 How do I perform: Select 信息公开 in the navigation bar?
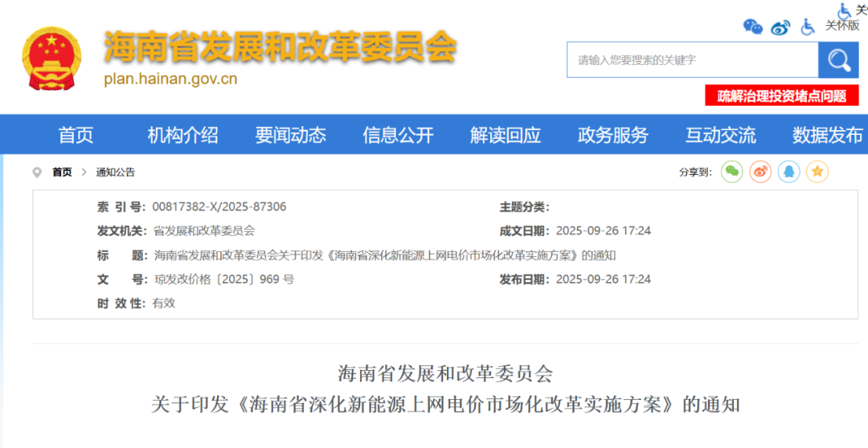(x=398, y=135)
